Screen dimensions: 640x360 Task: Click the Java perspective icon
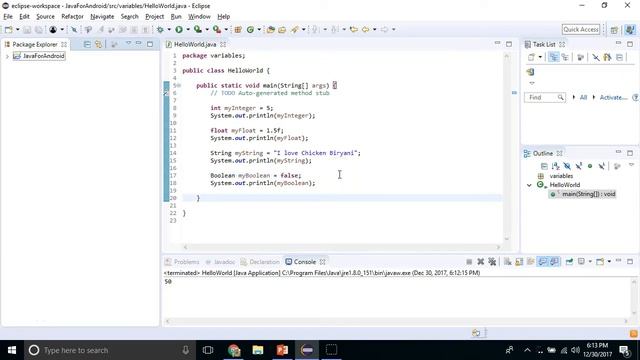(x=630, y=29)
